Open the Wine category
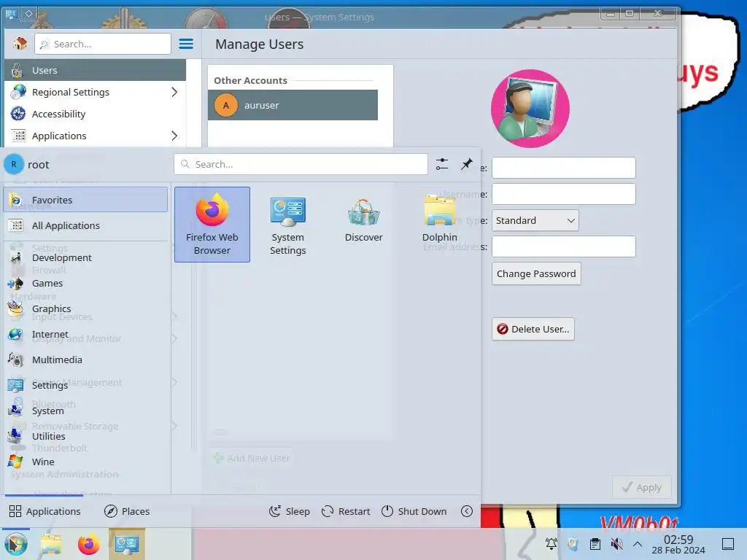Screen dimensions: 747x560 tap(87, 462)
